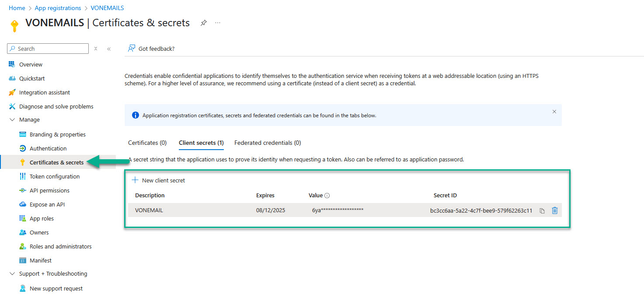644x301 pixels.
Task: Open Expose an API page
Action: click(48, 204)
